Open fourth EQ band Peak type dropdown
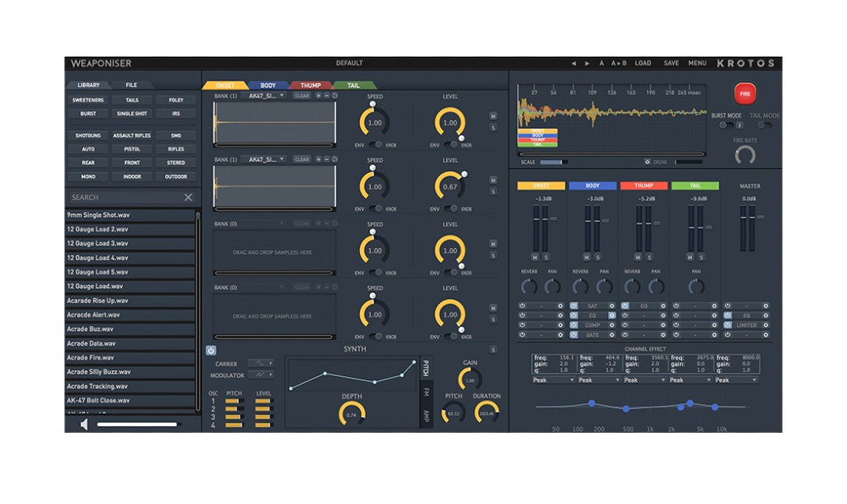 pos(689,380)
